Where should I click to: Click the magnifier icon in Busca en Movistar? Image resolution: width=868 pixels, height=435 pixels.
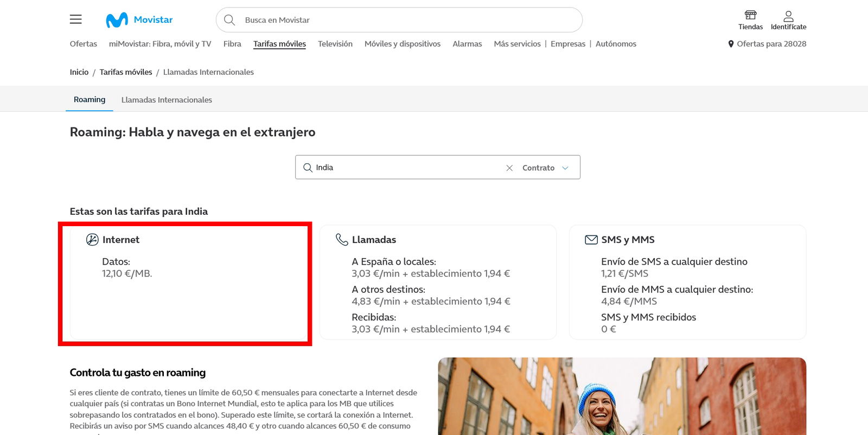pos(229,20)
